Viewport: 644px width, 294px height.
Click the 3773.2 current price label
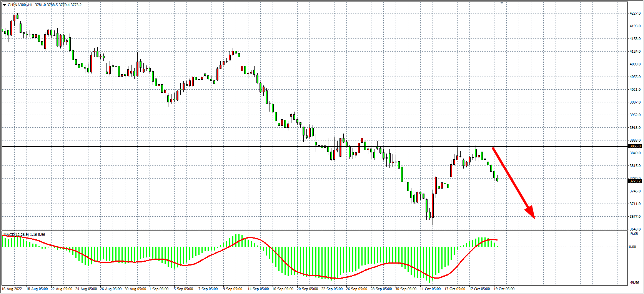(635, 181)
